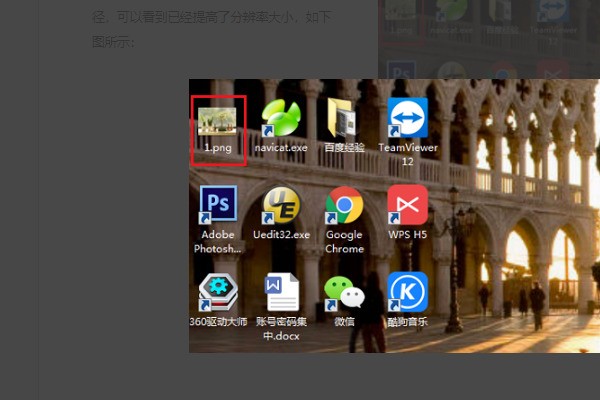This screenshot has height=400, width=600.
Task: Open the 酷狗音乐 music player icon
Action: click(x=407, y=292)
